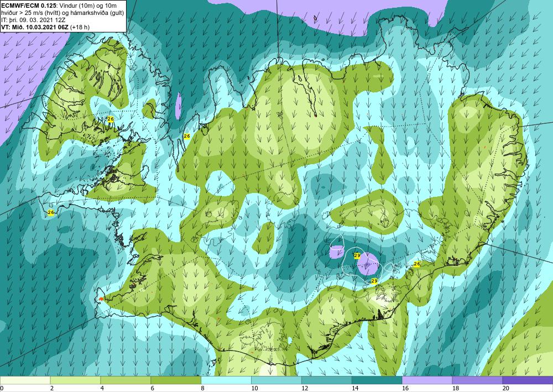Image resolution: width=553 pixels, height=392 pixels.
Task: Click the 0–2 m/s palest legend swatch
Action: [25, 380]
